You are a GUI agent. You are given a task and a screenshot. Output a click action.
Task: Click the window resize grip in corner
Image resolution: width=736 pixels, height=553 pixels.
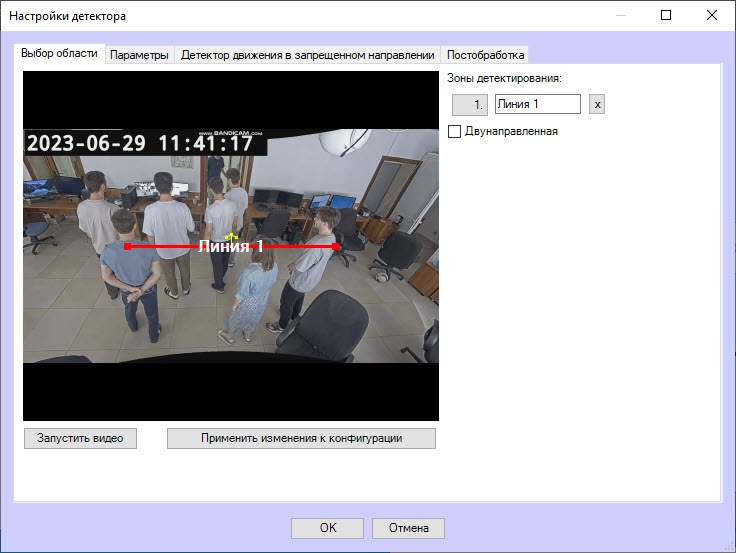point(729,547)
